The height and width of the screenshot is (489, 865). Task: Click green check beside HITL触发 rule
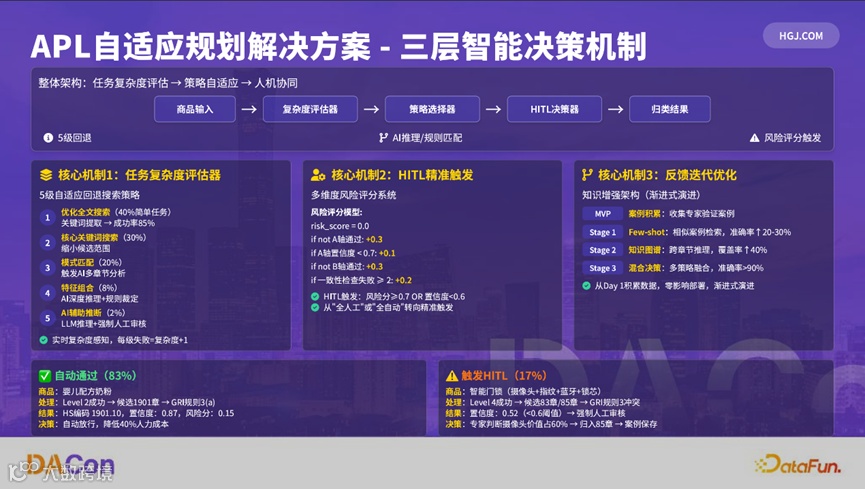pos(315,296)
